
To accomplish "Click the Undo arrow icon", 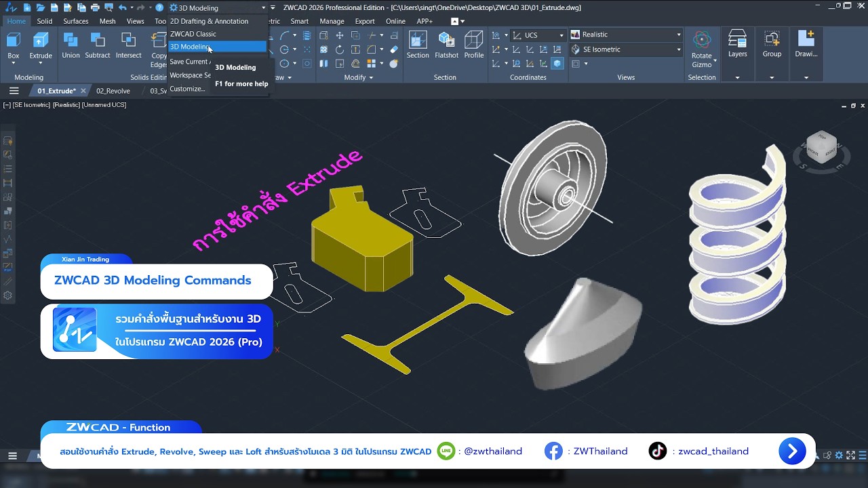I will click(122, 7).
